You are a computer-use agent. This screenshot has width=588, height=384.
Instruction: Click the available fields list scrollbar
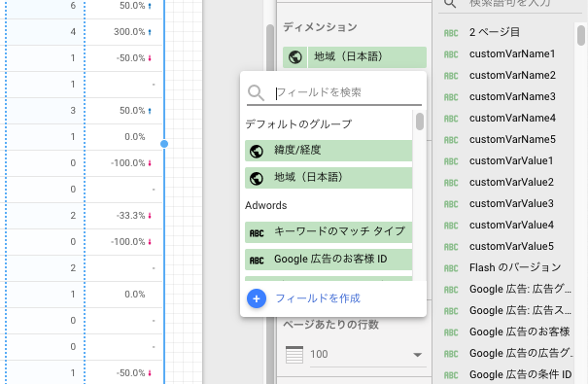click(x=581, y=35)
